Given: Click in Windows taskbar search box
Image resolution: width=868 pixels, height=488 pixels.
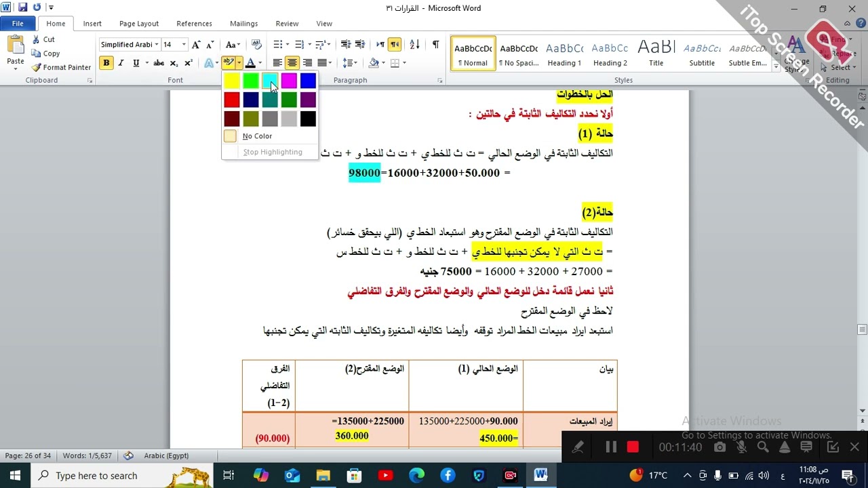Looking at the screenshot, I should coord(122,476).
